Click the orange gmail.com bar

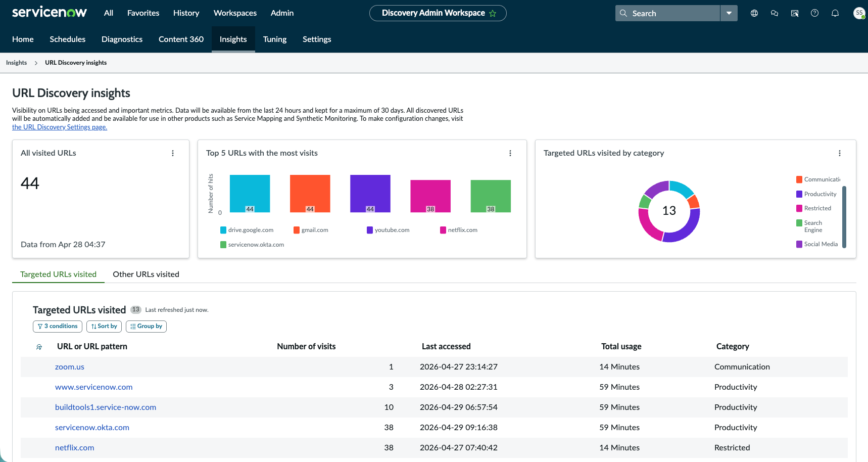[310, 194]
